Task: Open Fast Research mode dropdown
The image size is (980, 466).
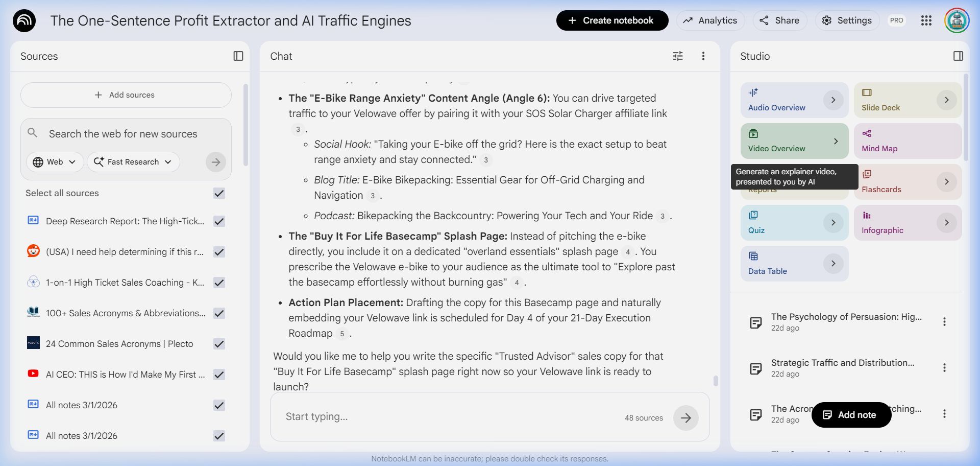Action: 133,162
